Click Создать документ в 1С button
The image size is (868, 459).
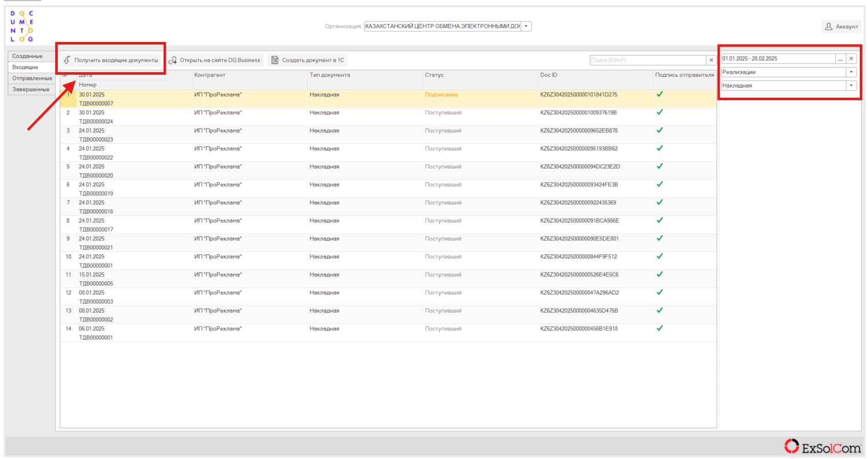coord(307,60)
